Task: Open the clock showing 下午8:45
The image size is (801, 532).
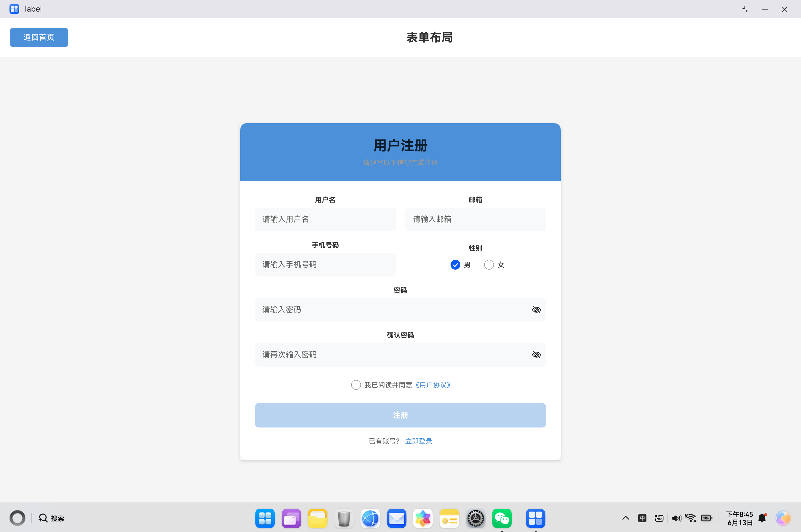Action: 740,518
